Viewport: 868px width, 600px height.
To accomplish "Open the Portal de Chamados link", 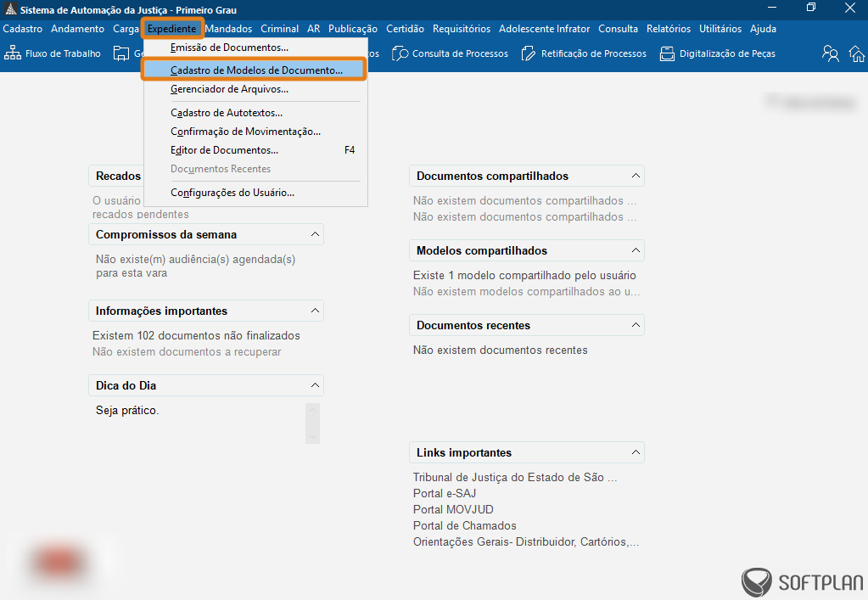I will [464, 525].
